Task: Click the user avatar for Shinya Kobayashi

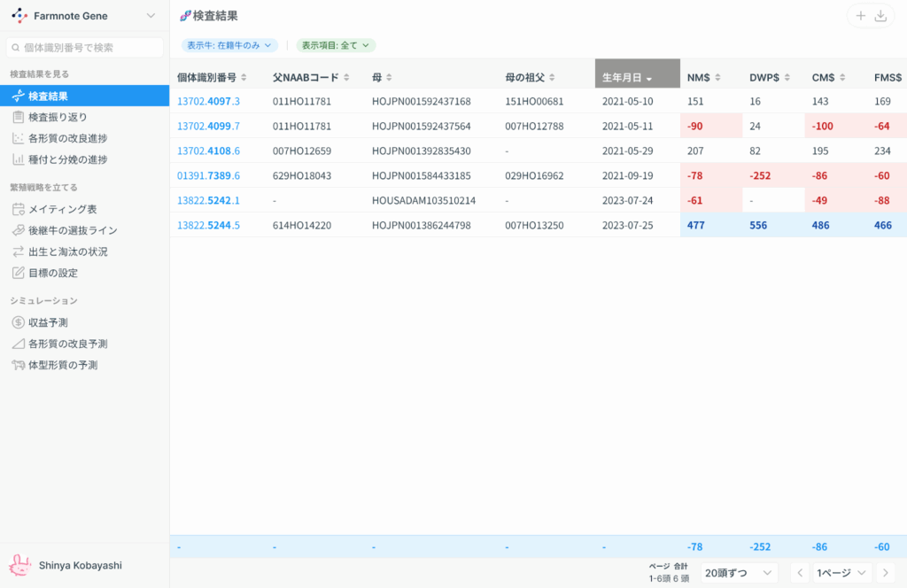Action: [19, 565]
